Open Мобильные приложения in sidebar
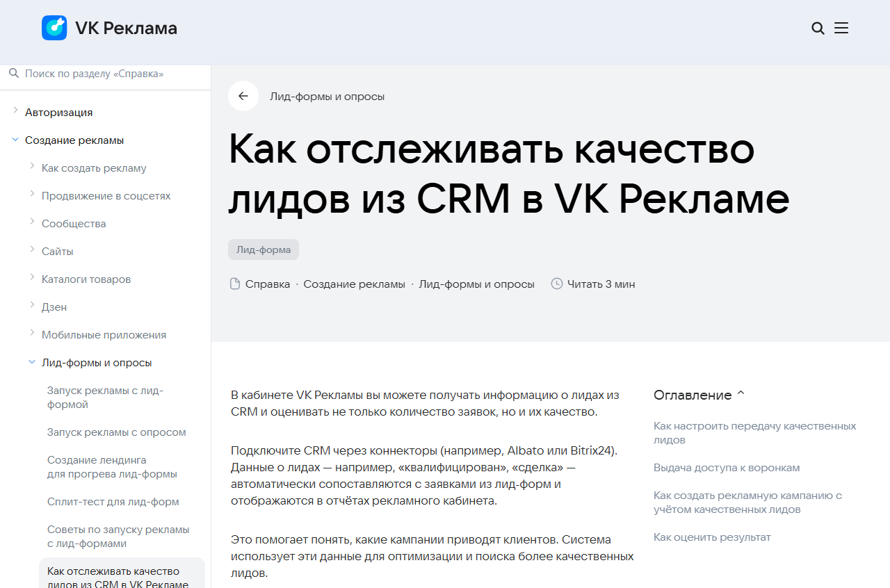The image size is (890, 588). tap(104, 334)
